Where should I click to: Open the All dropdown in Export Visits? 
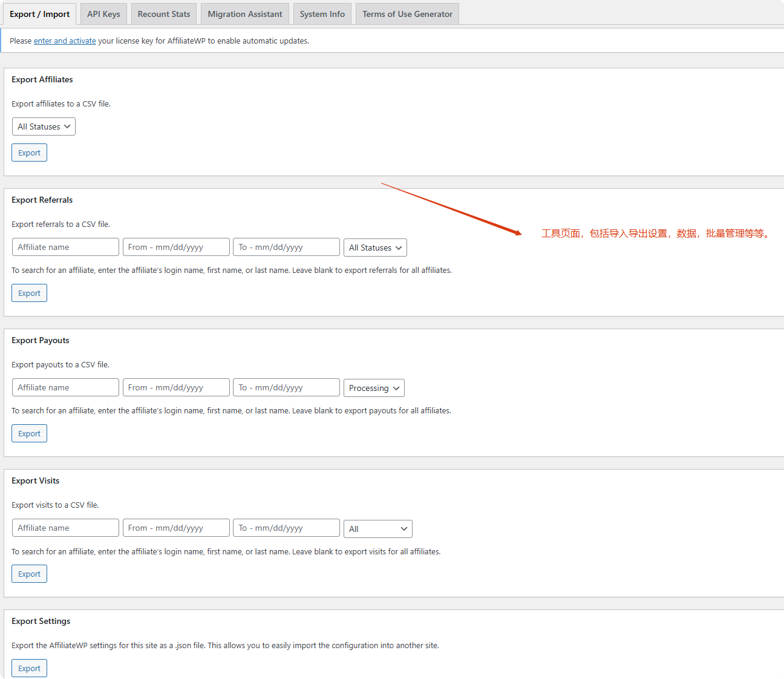(378, 529)
